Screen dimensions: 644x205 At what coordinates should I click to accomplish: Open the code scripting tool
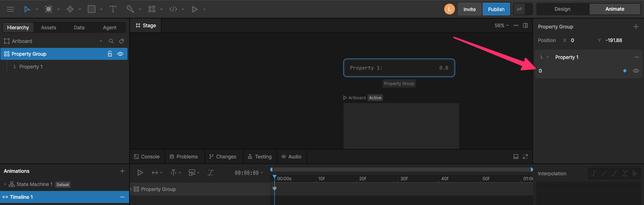pos(173,9)
